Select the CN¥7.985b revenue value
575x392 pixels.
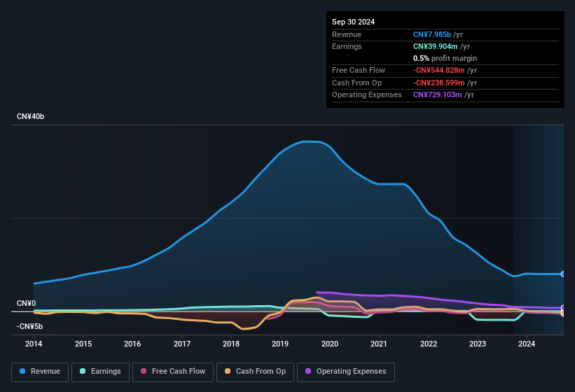tap(431, 34)
